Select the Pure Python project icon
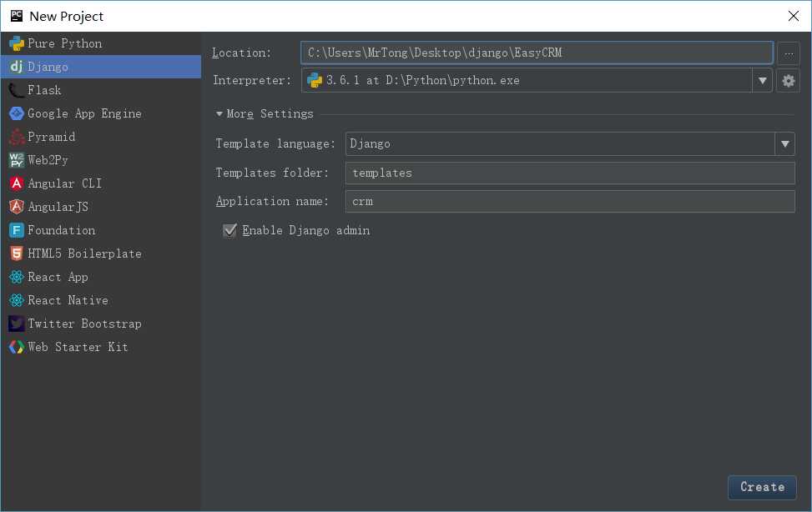 point(17,43)
